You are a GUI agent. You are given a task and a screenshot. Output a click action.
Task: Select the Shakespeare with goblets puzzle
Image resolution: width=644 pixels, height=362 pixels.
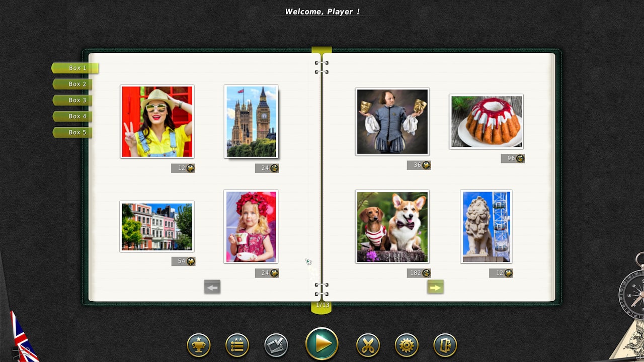(392, 122)
